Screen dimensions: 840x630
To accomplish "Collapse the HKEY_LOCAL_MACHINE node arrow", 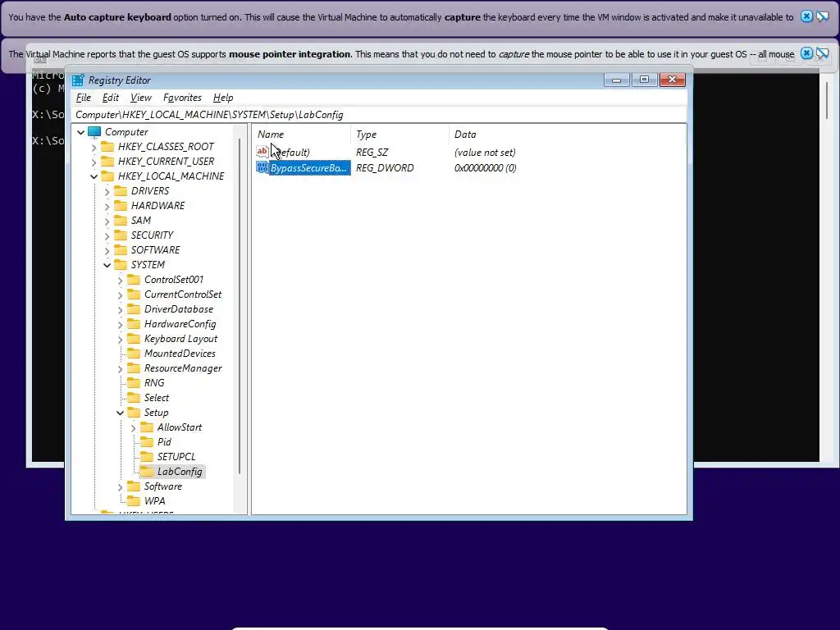I will coord(94,176).
